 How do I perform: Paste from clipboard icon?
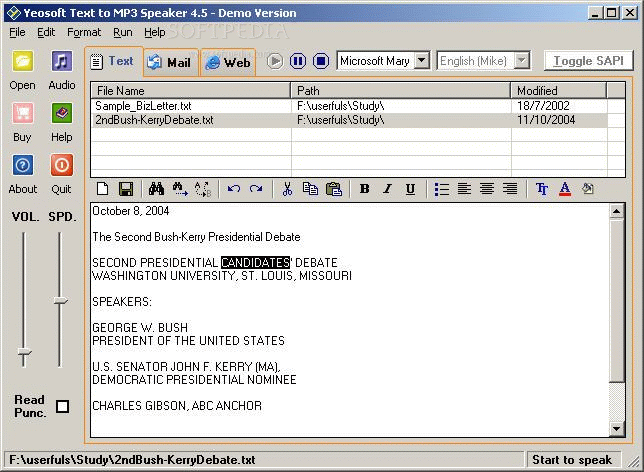point(334,189)
